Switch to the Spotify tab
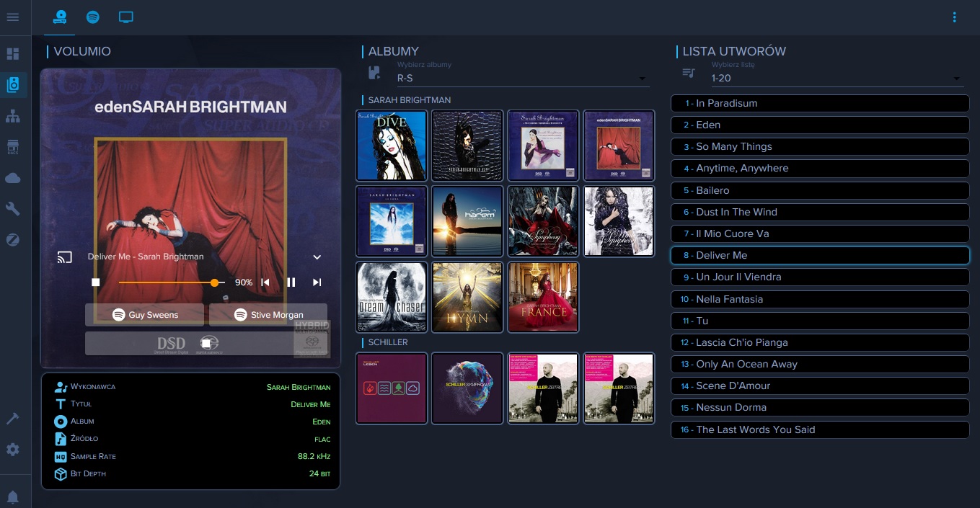Image resolution: width=980 pixels, height=508 pixels. pyautogui.click(x=93, y=17)
